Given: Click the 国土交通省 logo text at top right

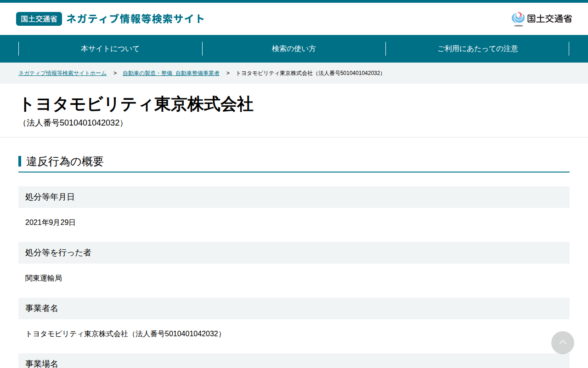Looking at the screenshot, I should click(549, 19).
